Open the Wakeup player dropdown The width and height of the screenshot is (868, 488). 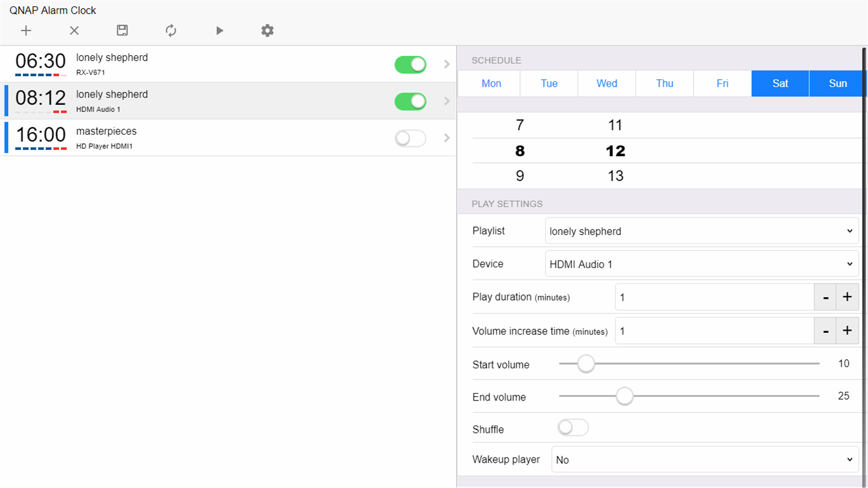(705, 459)
